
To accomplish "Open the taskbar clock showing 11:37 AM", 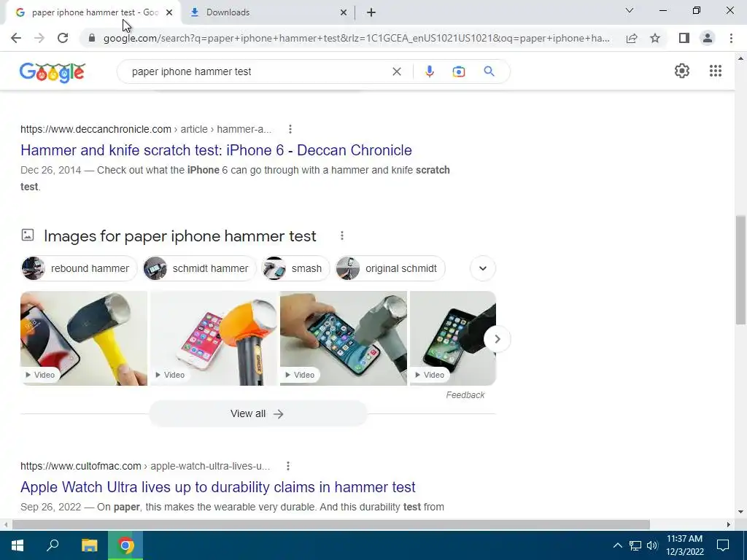I will (x=684, y=545).
